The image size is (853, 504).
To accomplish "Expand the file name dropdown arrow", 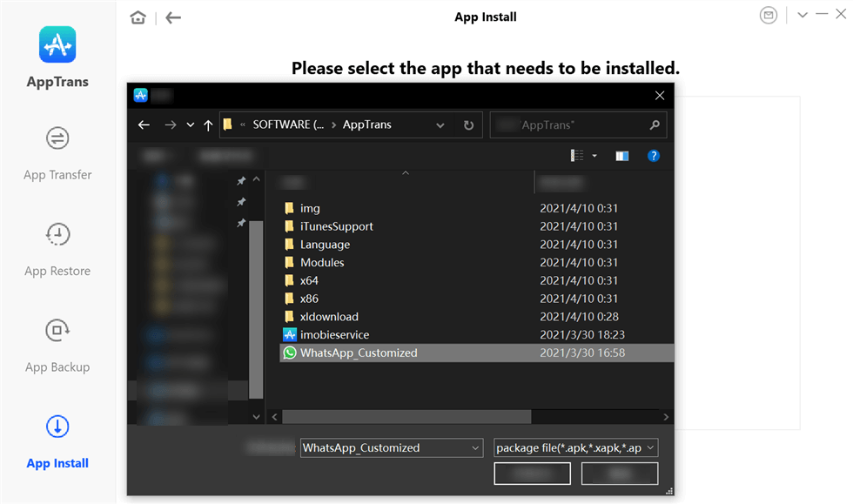I will (x=475, y=448).
